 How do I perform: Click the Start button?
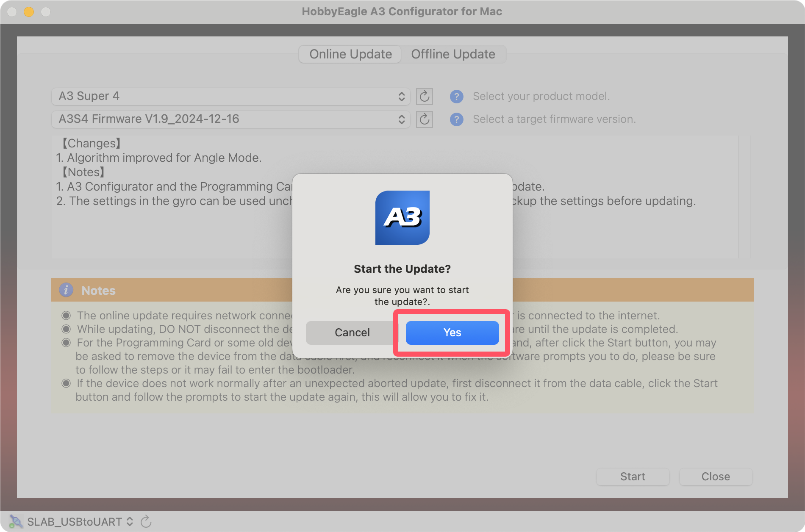coord(632,477)
